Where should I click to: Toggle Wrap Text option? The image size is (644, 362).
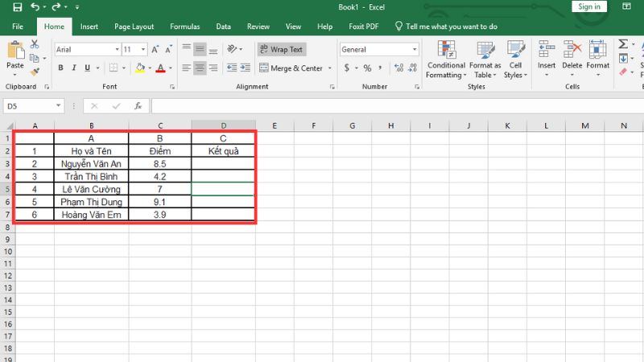[x=281, y=49]
